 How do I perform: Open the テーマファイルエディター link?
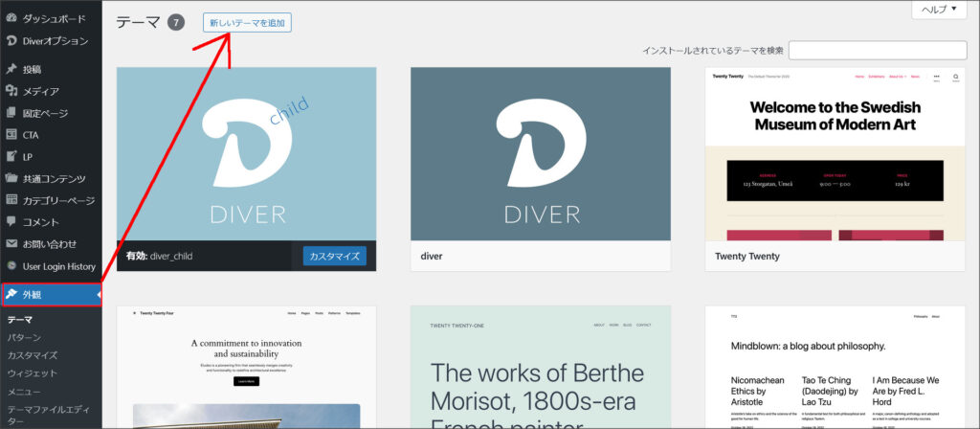pyautogui.click(x=50, y=409)
